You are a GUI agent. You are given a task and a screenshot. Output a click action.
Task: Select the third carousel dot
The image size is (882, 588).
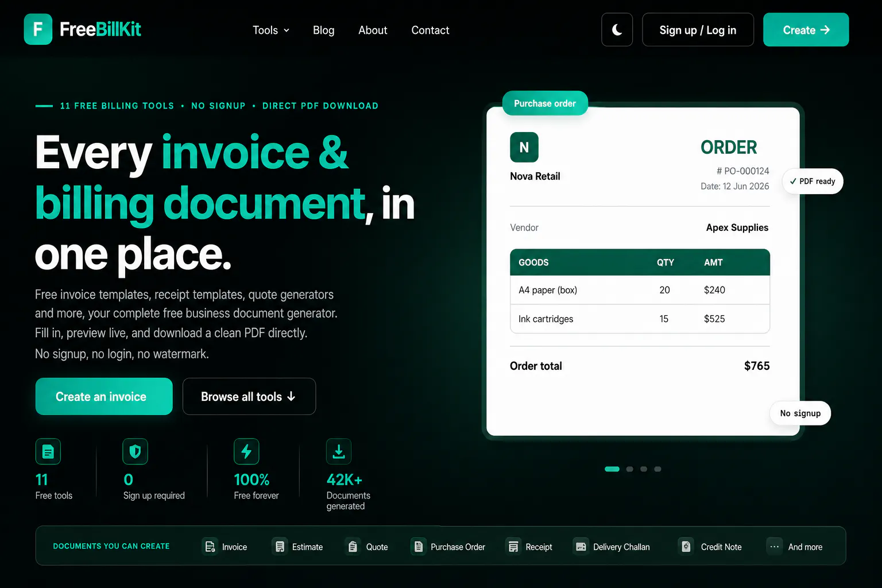click(644, 469)
